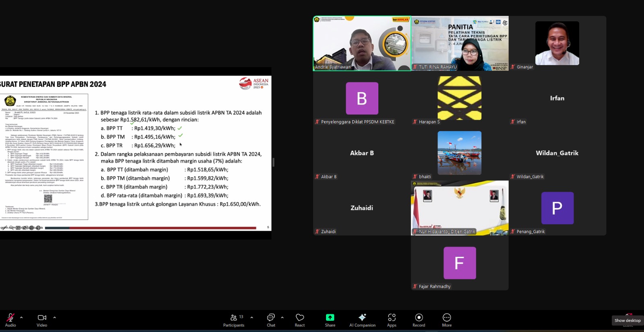Select Nur Hidayanto's video tile

[x=460, y=208]
